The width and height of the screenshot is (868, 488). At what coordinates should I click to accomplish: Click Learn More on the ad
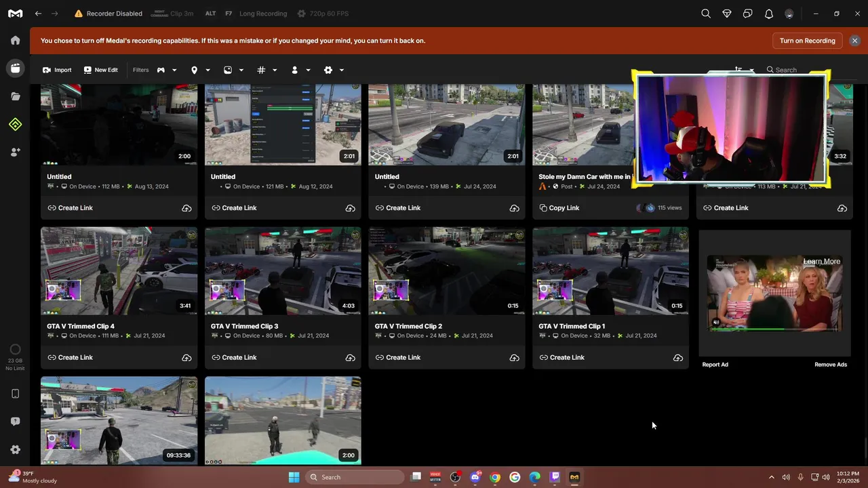coord(821,262)
